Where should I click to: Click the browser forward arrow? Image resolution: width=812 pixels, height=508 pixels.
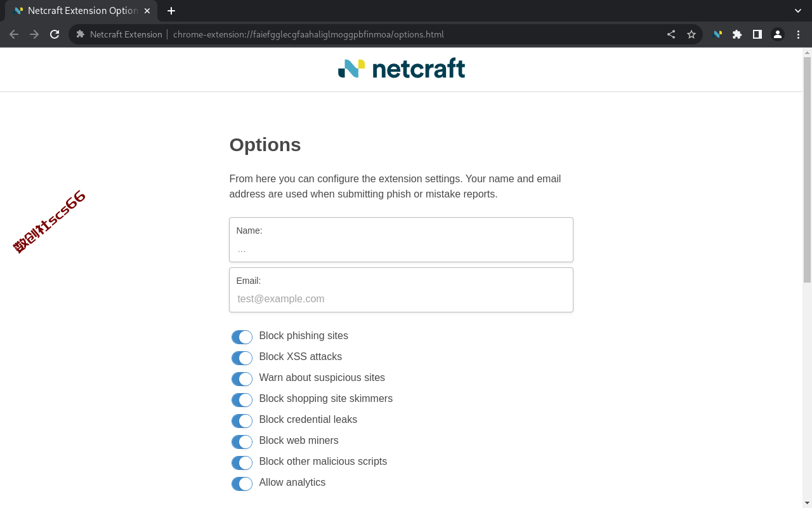click(x=34, y=34)
